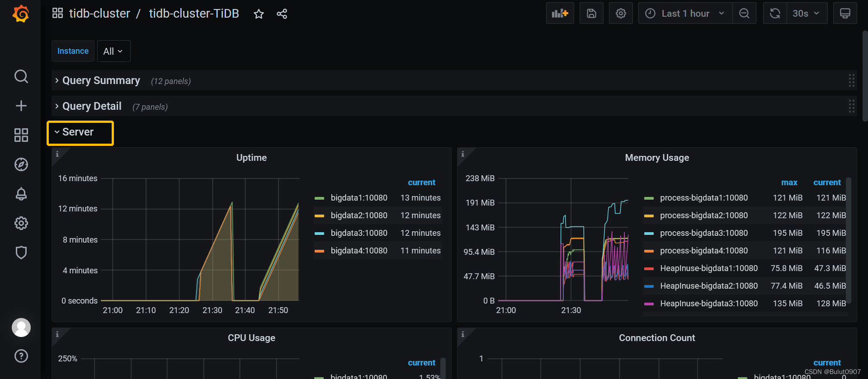Change color of bigdata3:10080 Uptime swatch

319,234
